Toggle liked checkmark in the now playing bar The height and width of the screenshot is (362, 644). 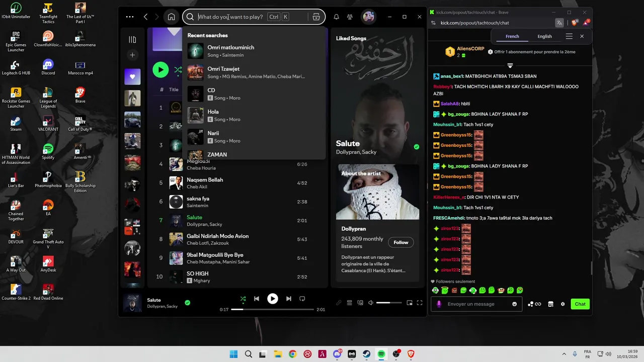pyautogui.click(x=187, y=303)
